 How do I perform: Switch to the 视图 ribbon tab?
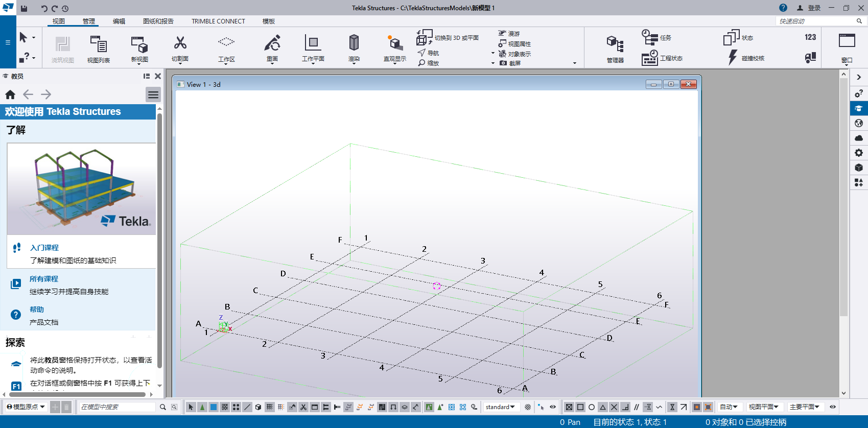59,21
